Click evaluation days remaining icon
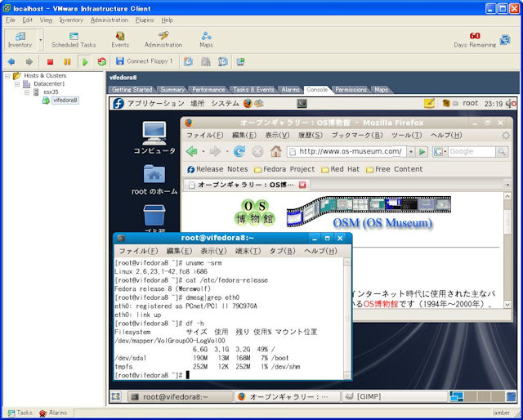 tap(505, 40)
